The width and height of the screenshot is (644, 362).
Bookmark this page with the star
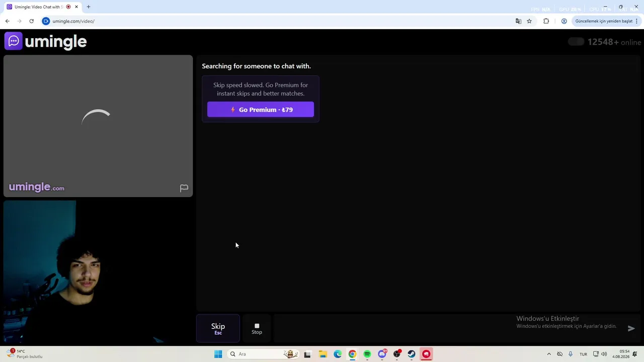(529, 21)
